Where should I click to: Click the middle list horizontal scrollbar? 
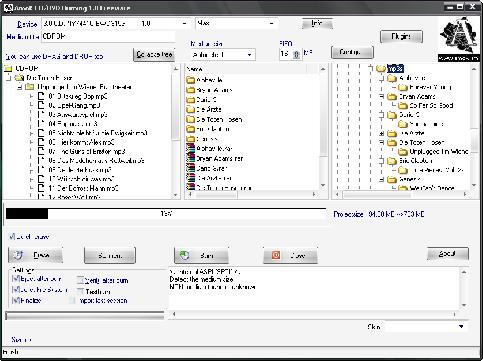pos(253,194)
